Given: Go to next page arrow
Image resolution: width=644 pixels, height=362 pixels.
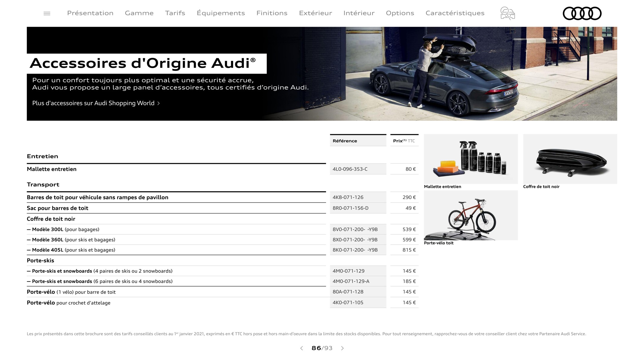Looking at the screenshot, I should click(342, 348).
